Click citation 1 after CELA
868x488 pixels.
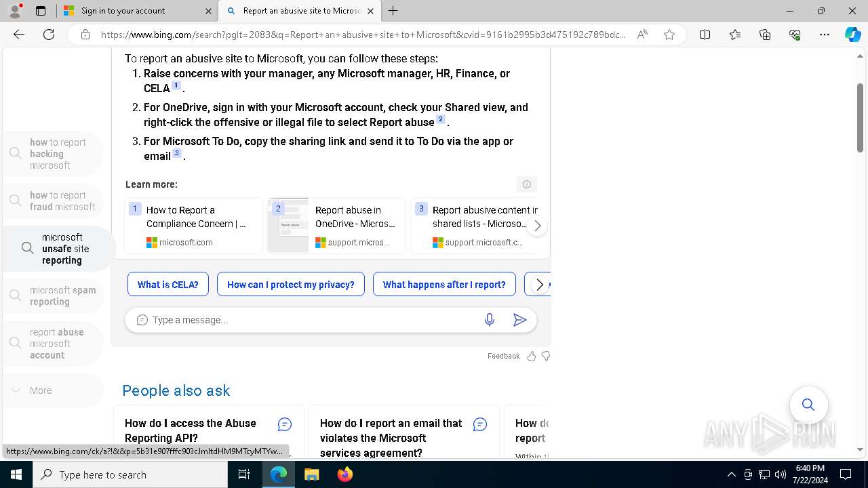(176, 85)
